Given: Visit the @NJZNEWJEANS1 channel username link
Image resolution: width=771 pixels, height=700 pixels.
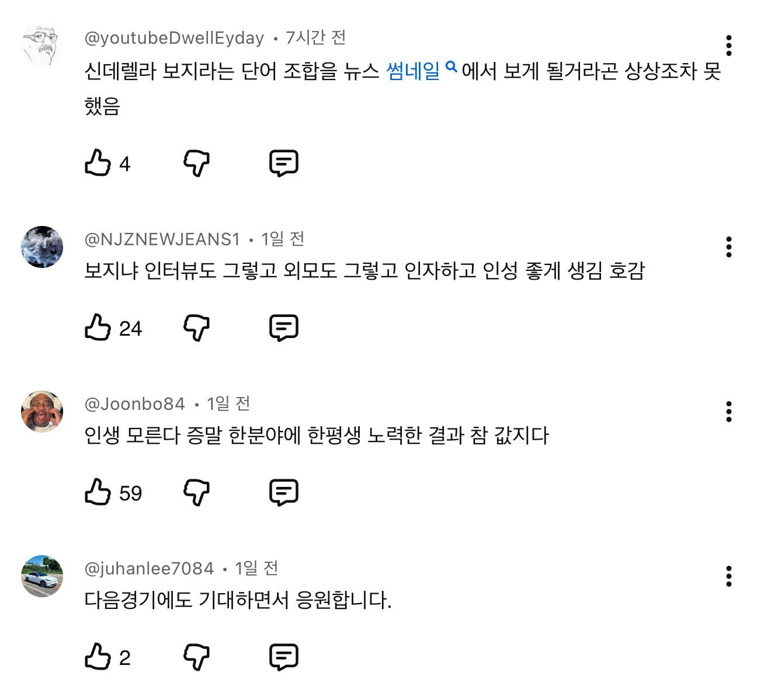Looking at the screenshot, I should pos(162,239).
